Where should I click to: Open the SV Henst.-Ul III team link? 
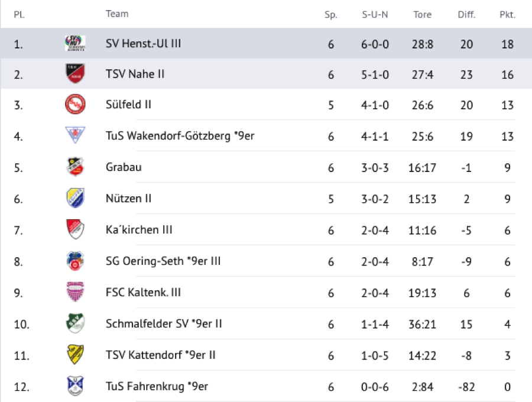click(143, 43)
